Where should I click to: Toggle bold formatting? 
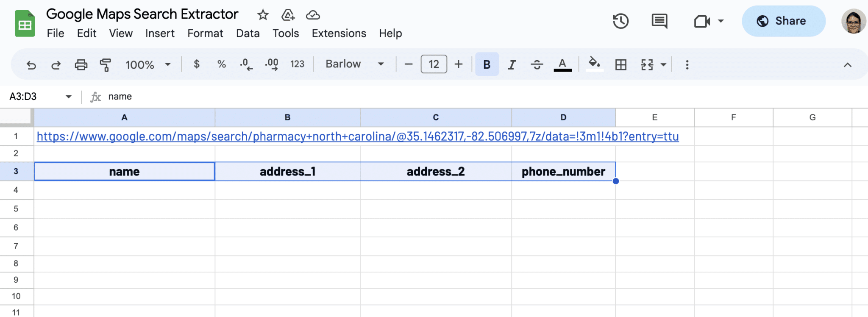coord(487,64)
